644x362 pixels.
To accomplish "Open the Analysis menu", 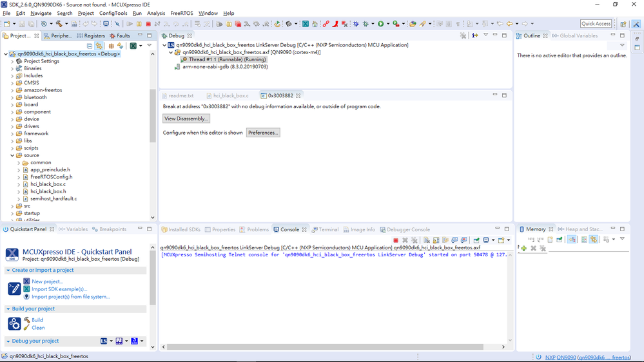I will point(156,13).
